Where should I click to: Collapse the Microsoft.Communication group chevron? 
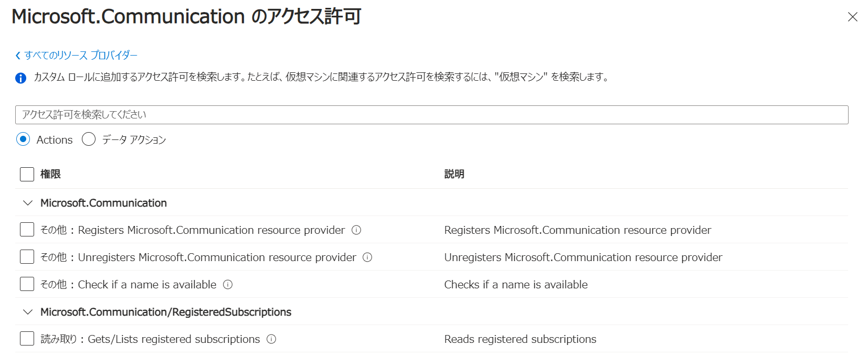[28, 203]
